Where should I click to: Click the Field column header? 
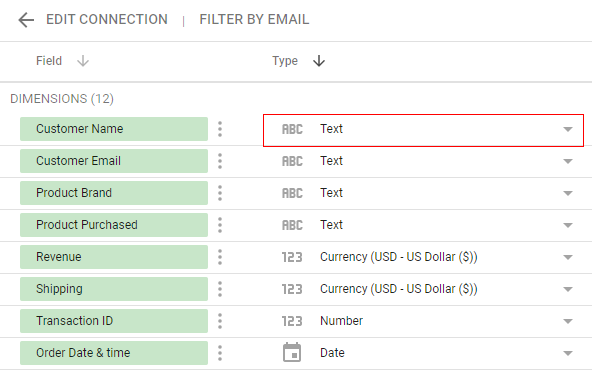(x=49, y=61)
